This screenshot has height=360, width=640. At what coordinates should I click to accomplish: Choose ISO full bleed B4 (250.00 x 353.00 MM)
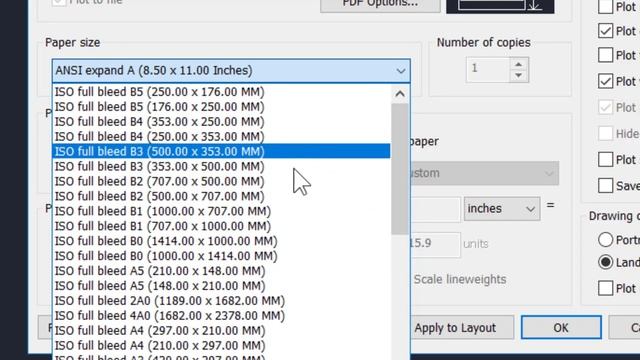221,137
